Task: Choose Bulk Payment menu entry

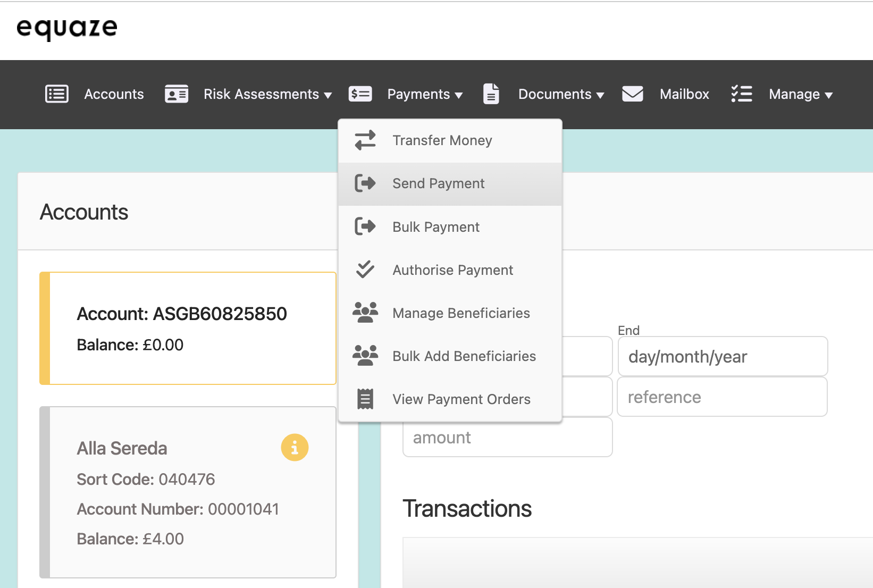Action: point(436,227)
